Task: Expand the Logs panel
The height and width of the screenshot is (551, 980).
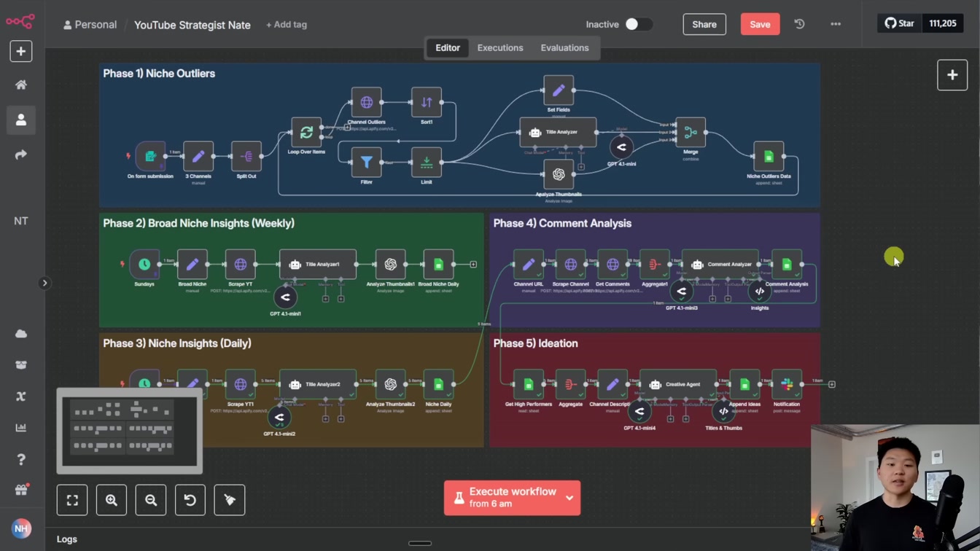Action: click(67, 539)
